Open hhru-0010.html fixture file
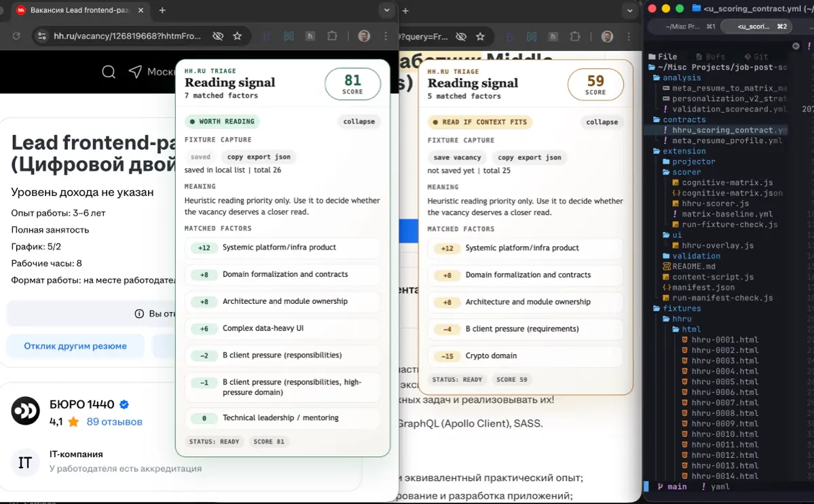 [x=720, y=434]
